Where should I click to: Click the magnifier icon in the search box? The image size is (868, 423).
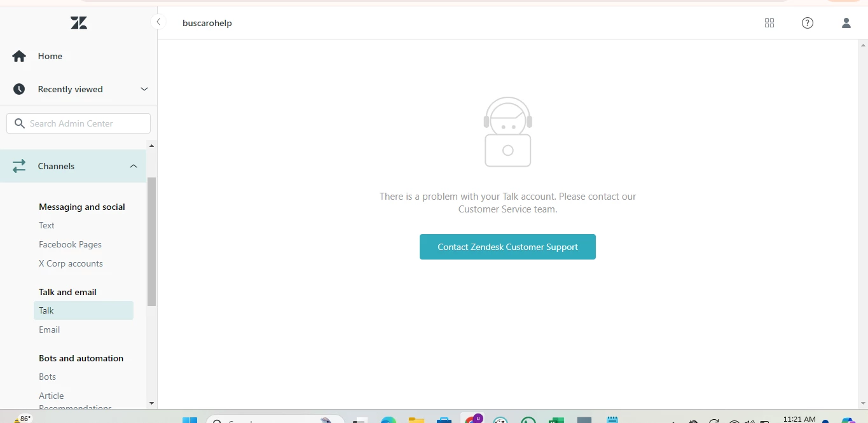pos(20,123)
